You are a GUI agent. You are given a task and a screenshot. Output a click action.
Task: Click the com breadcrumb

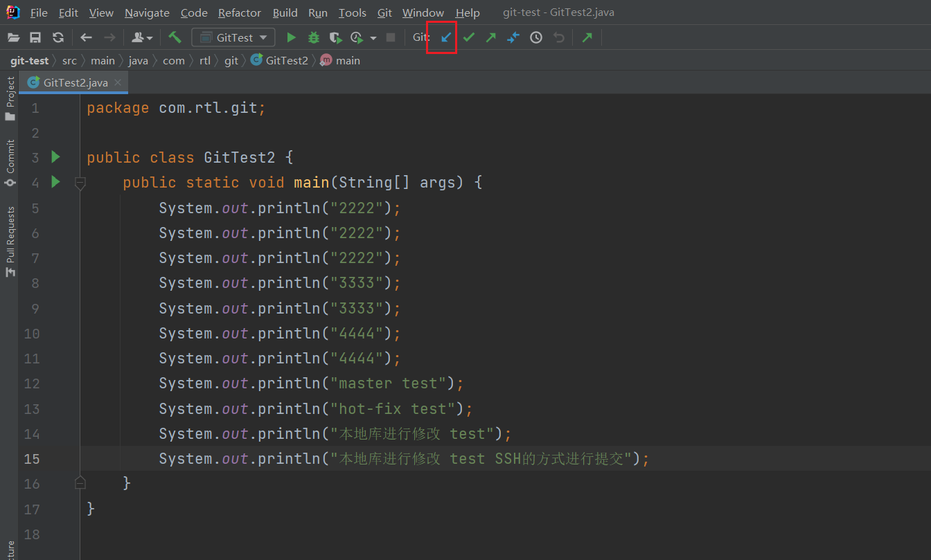174,61
